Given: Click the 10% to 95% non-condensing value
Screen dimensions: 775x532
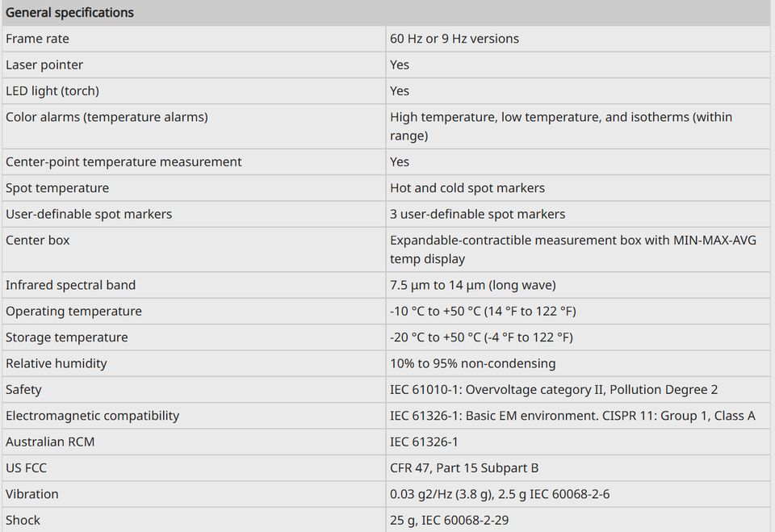Looking at the screenshot, I should 472,363.
